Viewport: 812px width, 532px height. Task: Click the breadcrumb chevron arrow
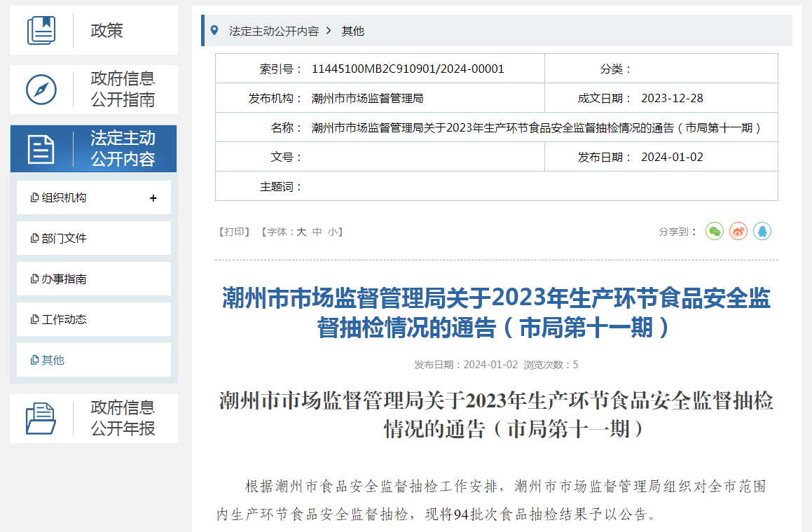[329, 31]
